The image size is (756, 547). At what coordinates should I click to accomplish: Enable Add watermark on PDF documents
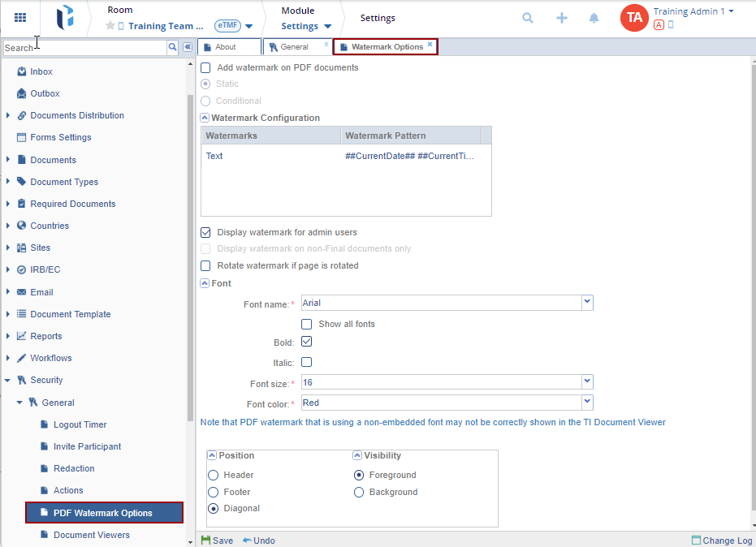click(x=205, y=68)
